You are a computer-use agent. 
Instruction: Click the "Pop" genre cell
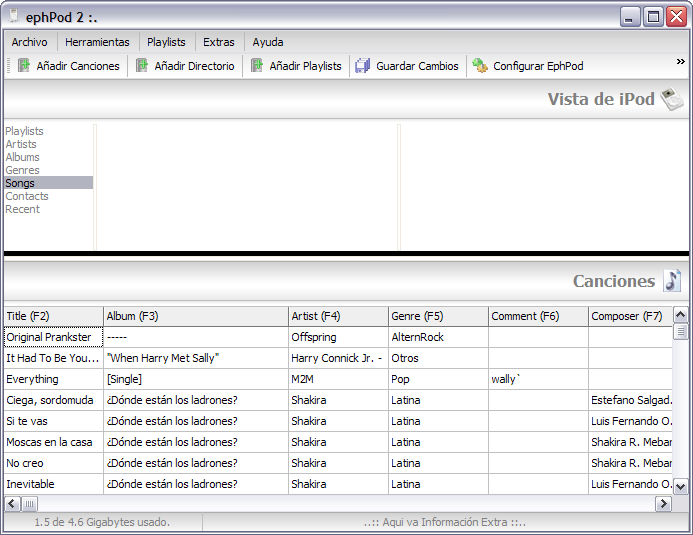[x=438, y=379]
